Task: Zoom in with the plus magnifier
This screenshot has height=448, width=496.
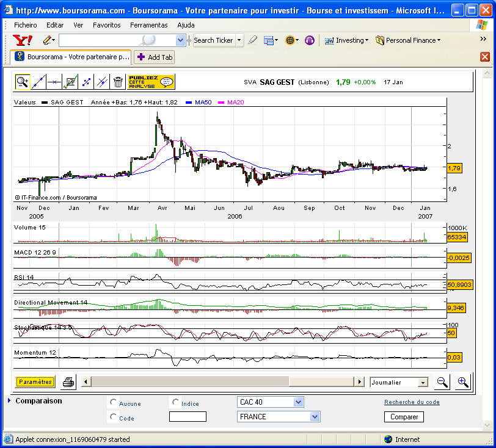Action: [463, 382]
